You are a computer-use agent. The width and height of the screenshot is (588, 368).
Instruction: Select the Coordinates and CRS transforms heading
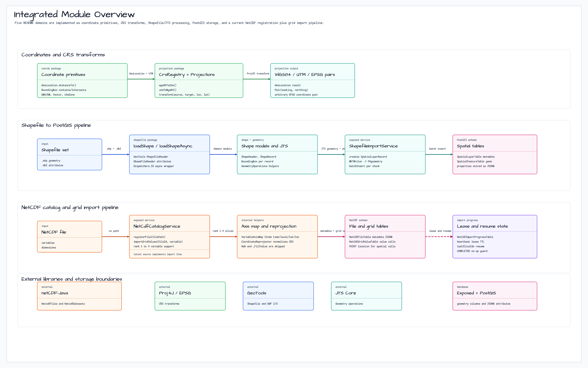pos(63,55)
